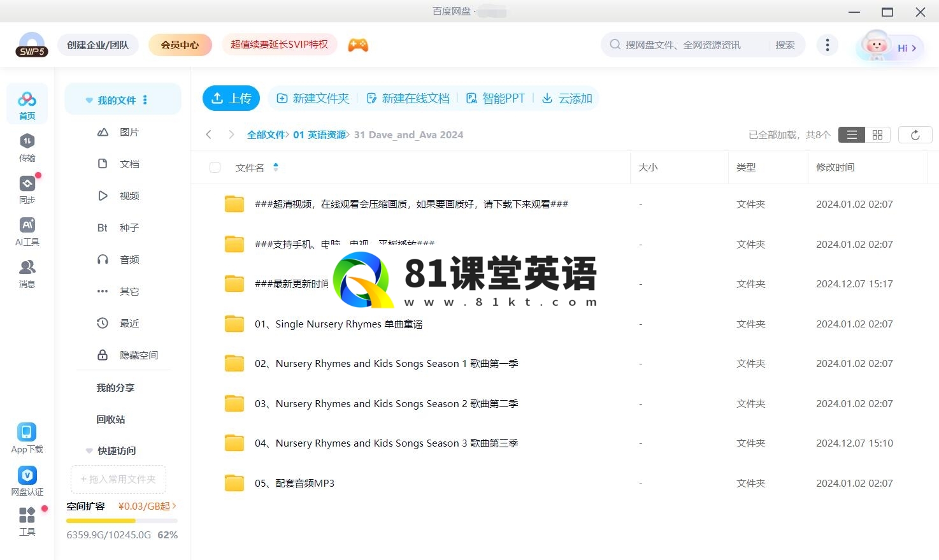Screen dimensions: 939x560
Task: Switch to list view
Action: [x=852, y=134]
